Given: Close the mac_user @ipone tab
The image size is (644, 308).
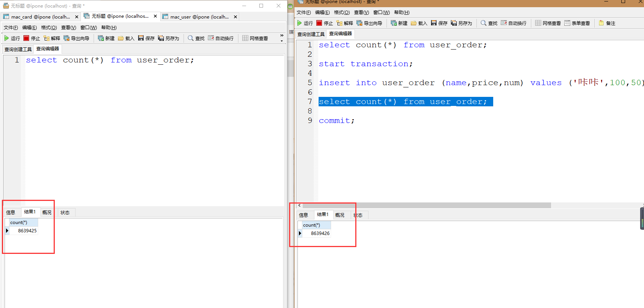Looking at the screenshot, I should (x=235, y=17).
